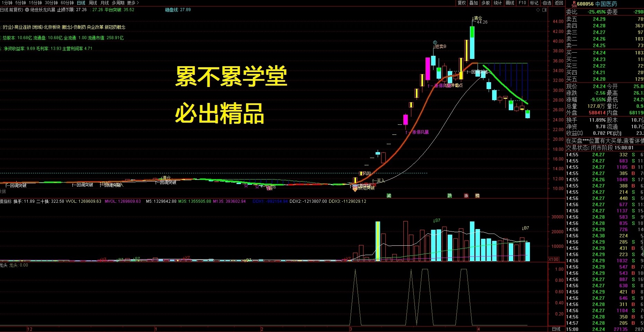Open the 叠加 overlay comparison tool
This screenshot has height=332, width=644.
[x=474, y=3]
